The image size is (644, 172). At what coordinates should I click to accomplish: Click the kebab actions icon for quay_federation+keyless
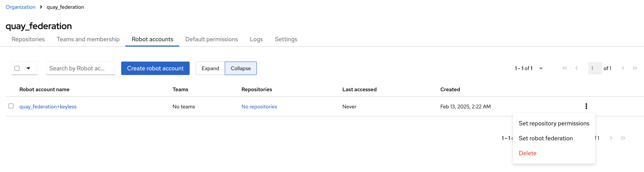click(x=586, y=106)
